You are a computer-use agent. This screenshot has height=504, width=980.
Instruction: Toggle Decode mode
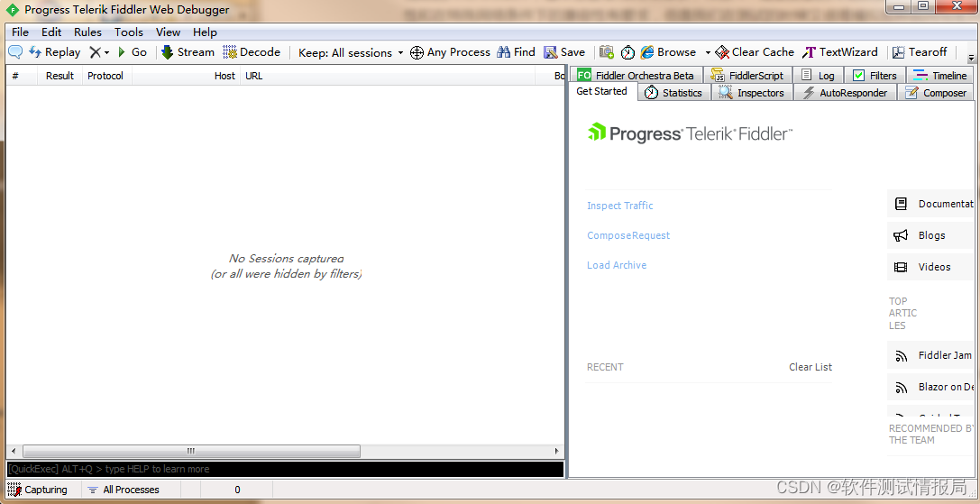pos(252,52)
